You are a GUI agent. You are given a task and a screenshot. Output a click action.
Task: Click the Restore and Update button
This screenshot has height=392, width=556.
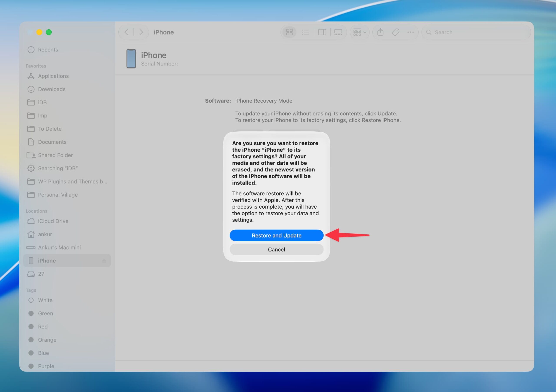276,235
